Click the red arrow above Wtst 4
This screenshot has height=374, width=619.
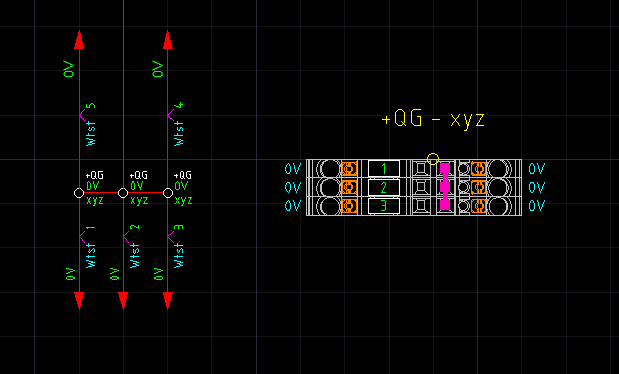coord(168,39)
